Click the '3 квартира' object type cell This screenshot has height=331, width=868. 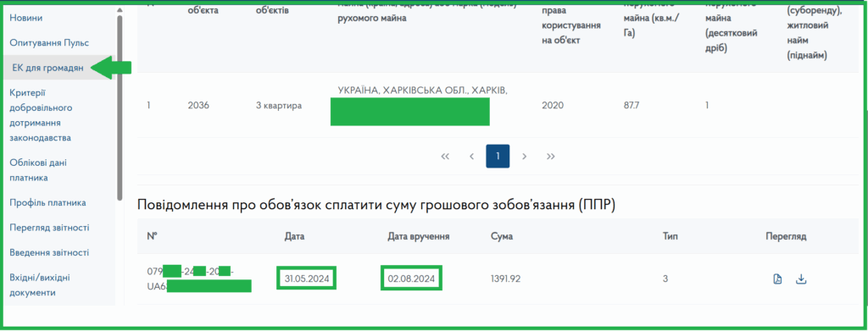[279, 105]
